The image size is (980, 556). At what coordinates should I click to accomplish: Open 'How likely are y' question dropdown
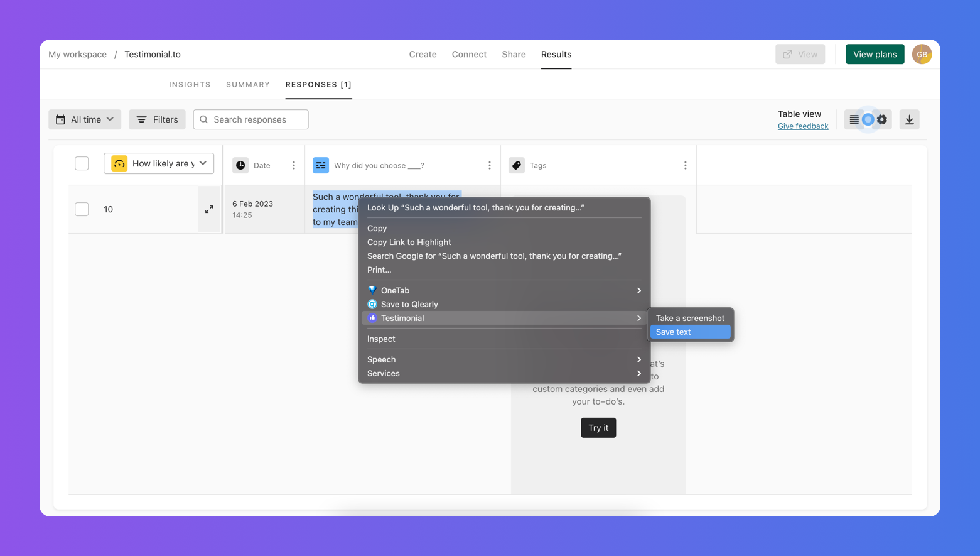(x=159, y=163)
